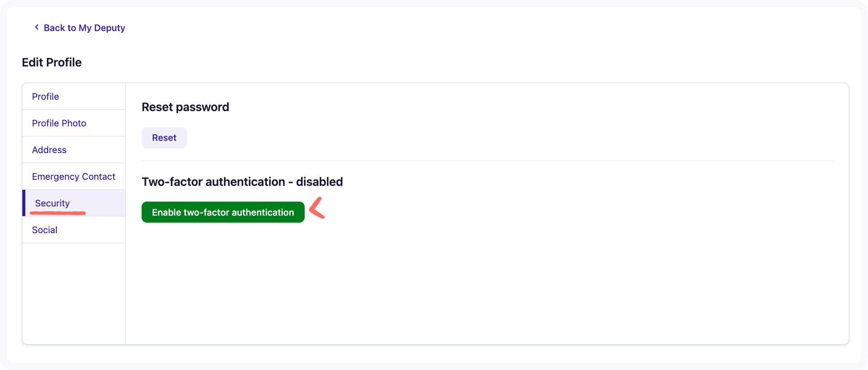868x370 pixels.
Task: Switch to the Social section
Action: 44,230
